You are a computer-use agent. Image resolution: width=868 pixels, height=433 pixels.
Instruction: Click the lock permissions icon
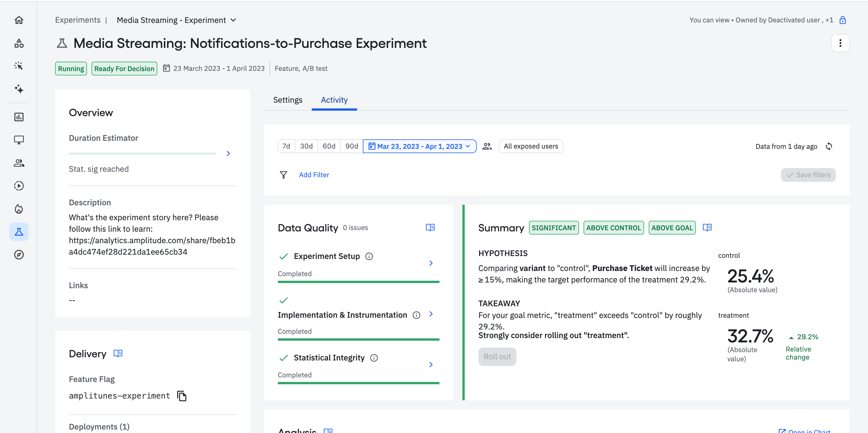coord(843,20)
